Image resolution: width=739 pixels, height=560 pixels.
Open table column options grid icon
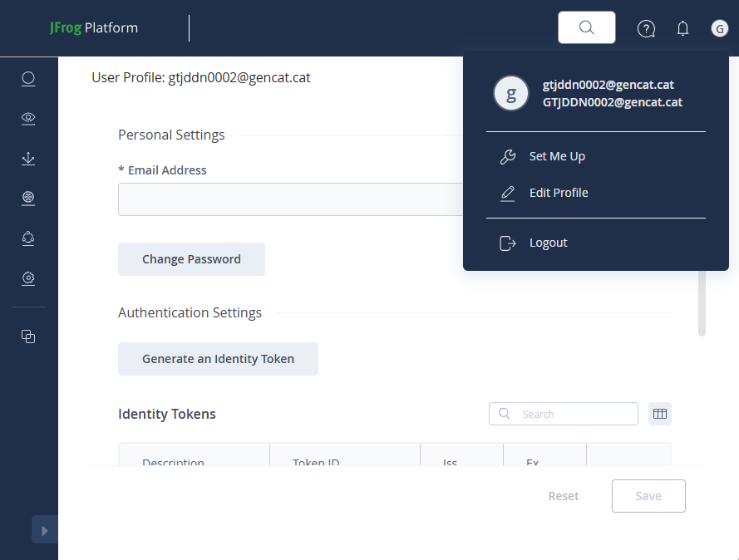660,414
